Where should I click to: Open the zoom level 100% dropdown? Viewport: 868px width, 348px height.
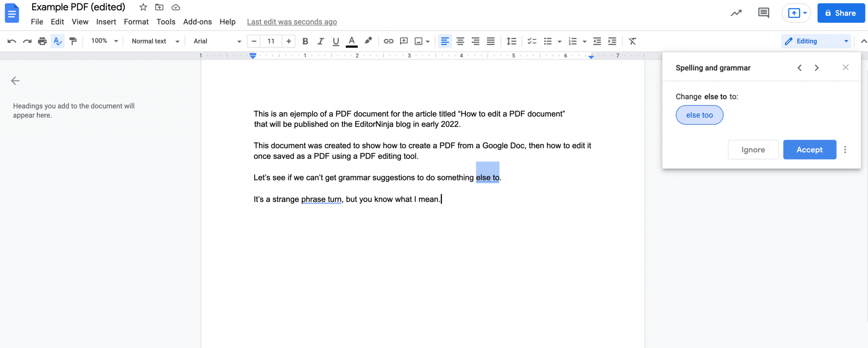104,41
